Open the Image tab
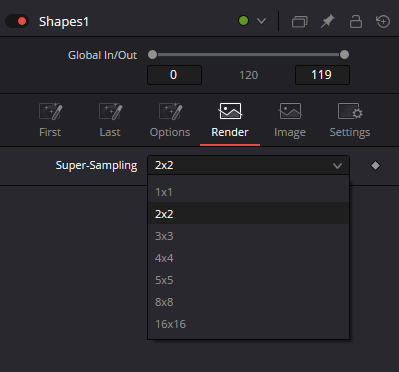399x372 pixels. [290, 120]
